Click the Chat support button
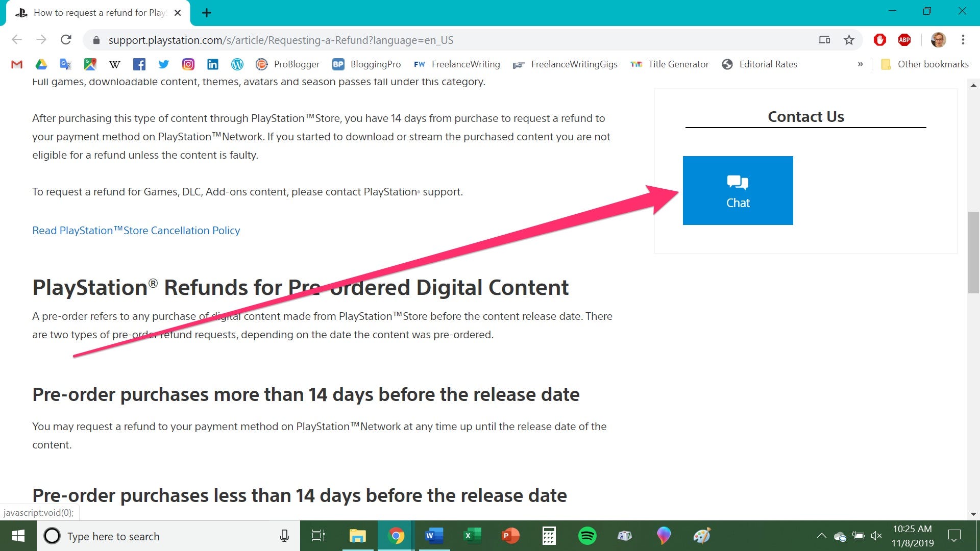980x551 pixels. tap(739, 190)
